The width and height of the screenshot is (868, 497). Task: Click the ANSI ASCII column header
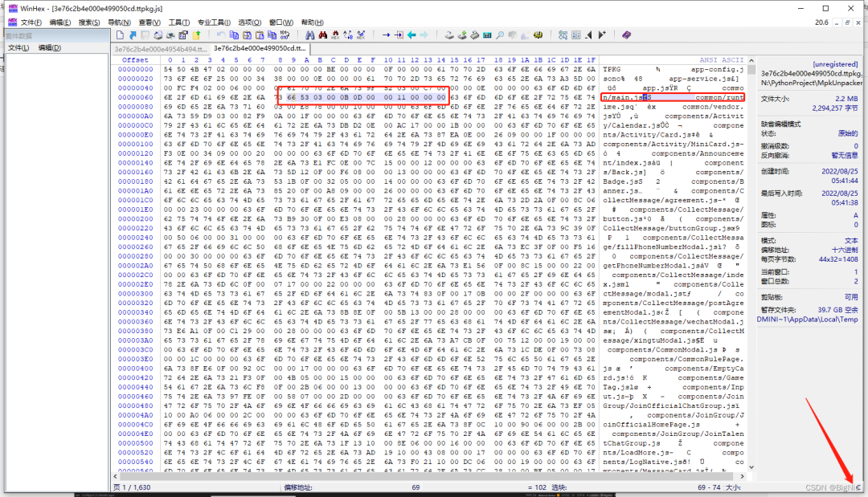(x=721, y=59)
